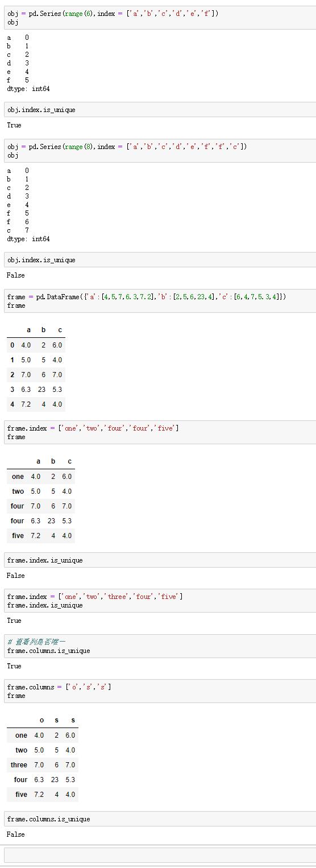
Task: Click the frame.columns.is_unique cell with Chinese comment
Action: pos(160,646)
